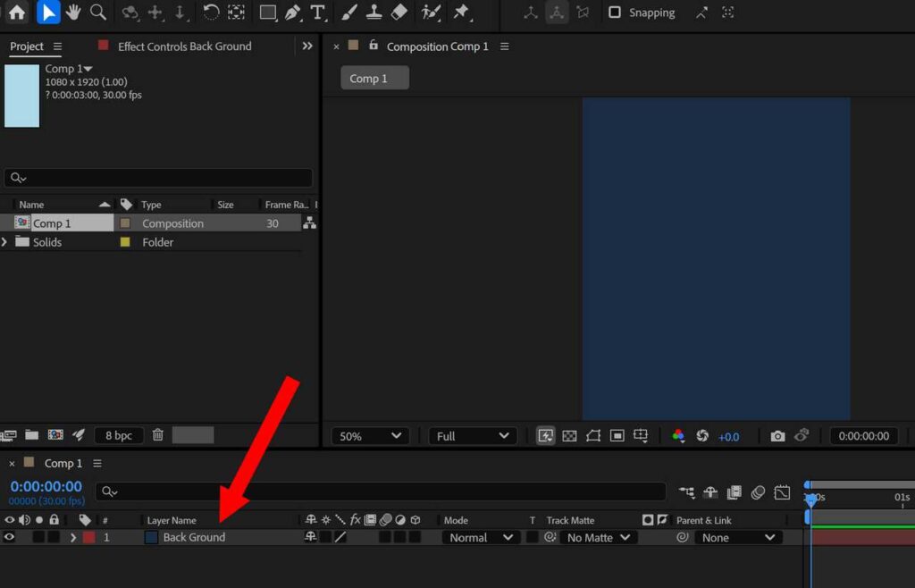Select the Selection tool arrow

coord(48,13)
